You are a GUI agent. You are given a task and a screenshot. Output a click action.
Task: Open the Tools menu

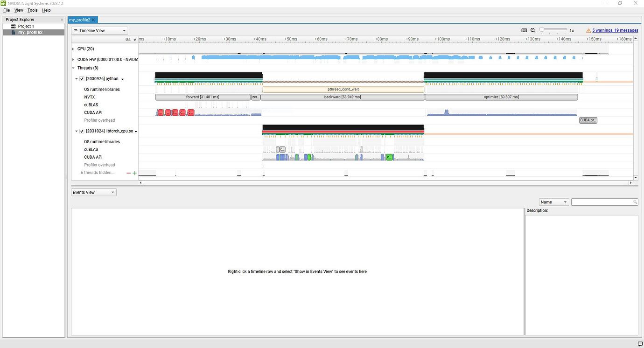click(32, 10)
